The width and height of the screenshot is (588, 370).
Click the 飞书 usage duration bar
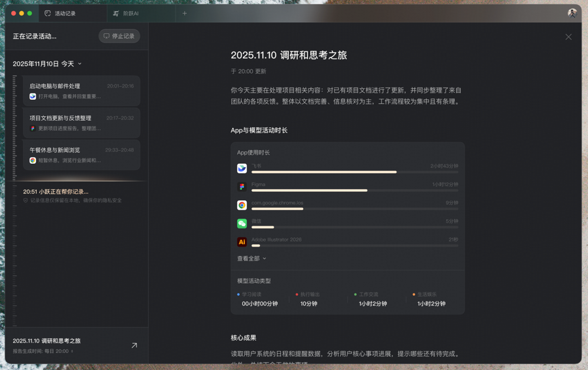pos(324,172)
